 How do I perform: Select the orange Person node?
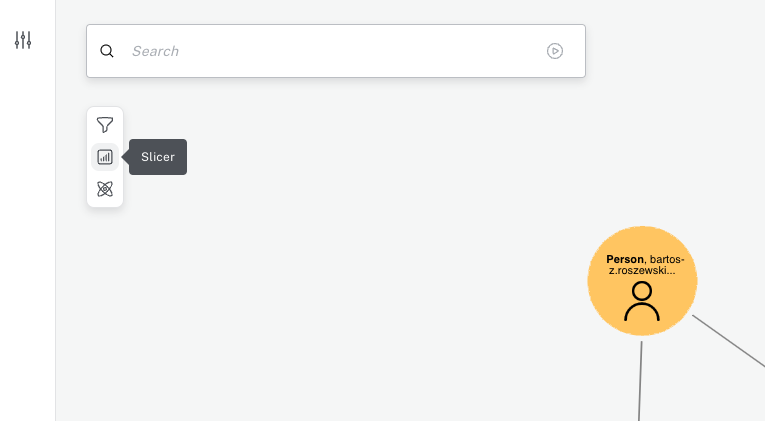(x=642, y=280)
